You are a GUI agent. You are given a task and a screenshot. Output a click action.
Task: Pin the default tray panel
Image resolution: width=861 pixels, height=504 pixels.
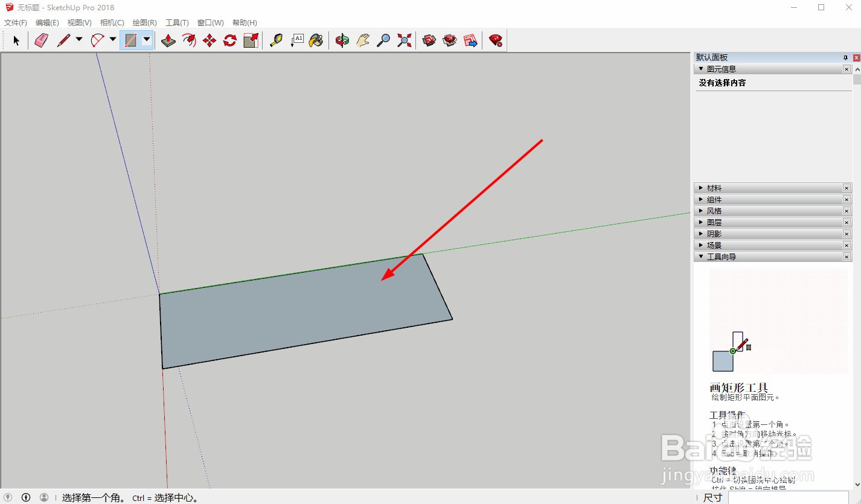[x=845, y=57]
